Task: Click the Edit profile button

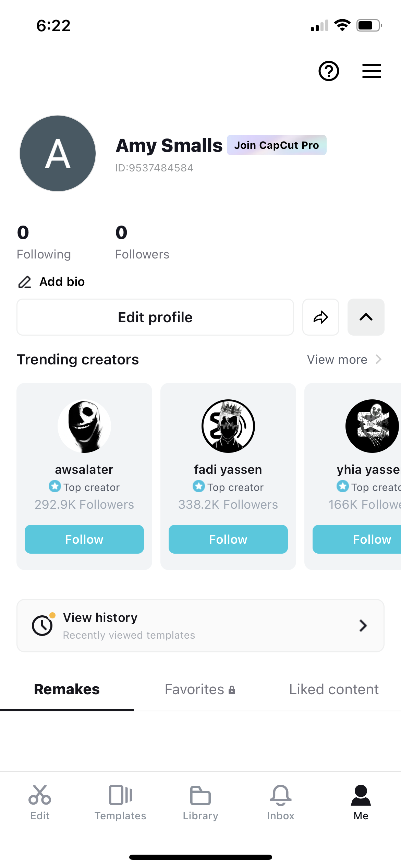Action: coord(155,317)
